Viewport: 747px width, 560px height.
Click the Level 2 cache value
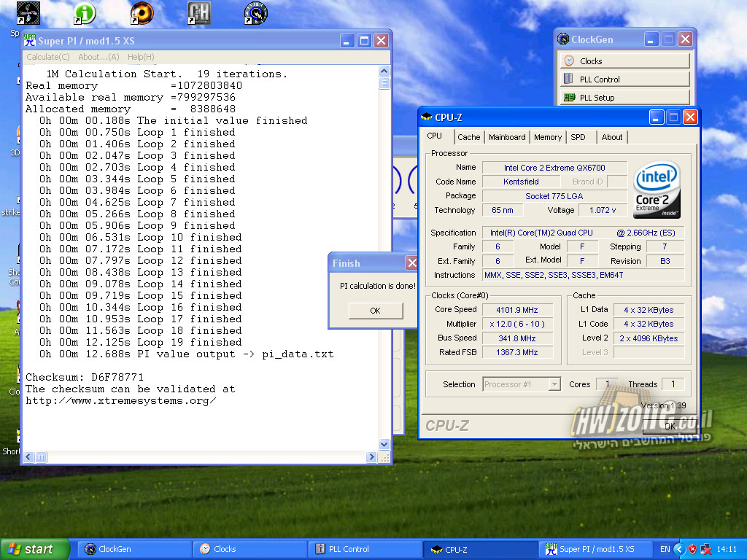(x=649, y=338)
